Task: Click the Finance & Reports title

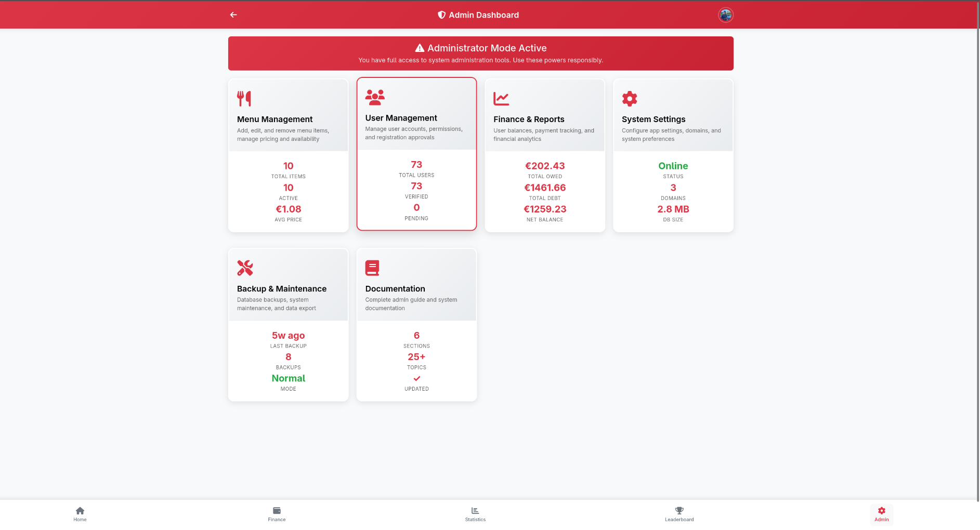Action: click(529, 120)
